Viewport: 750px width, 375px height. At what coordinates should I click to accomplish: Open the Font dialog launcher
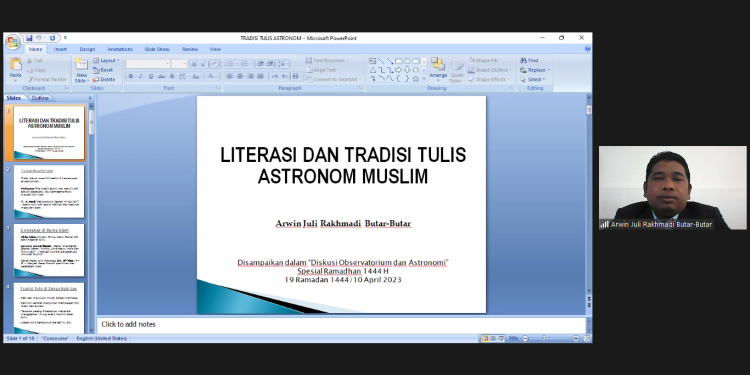coord(218,88)
